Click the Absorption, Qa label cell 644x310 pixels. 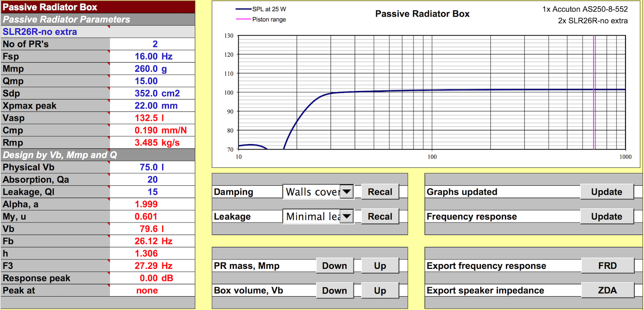(x=55, y=180)
